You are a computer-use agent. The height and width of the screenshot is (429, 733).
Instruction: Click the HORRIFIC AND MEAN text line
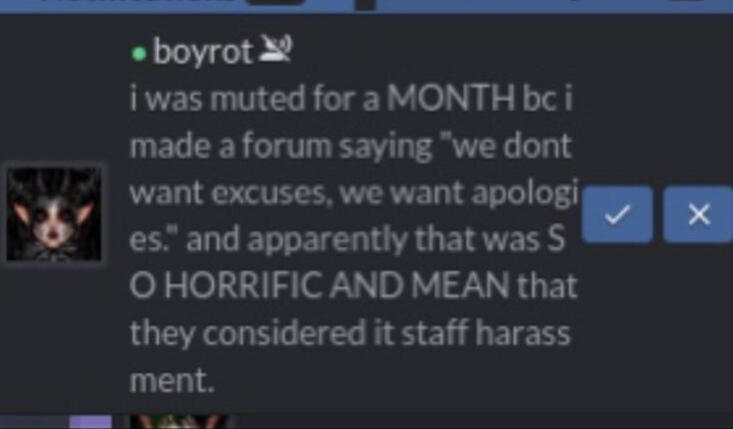pyautogui.click(x=353, y=286)
